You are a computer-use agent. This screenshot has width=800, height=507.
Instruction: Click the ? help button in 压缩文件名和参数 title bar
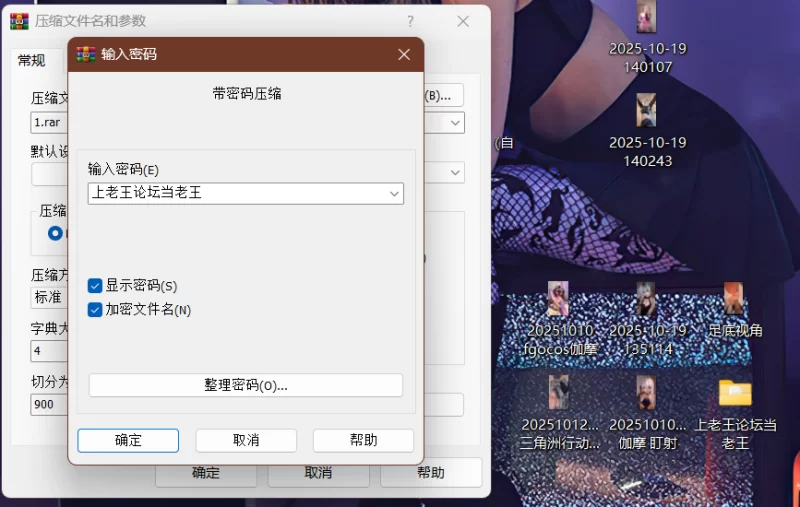click(x=410, y=21)
